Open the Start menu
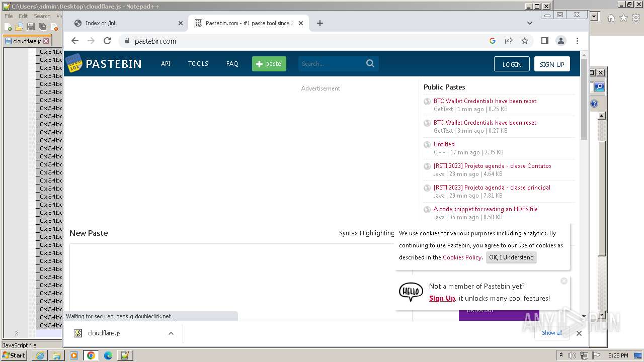 click(14, 355)
